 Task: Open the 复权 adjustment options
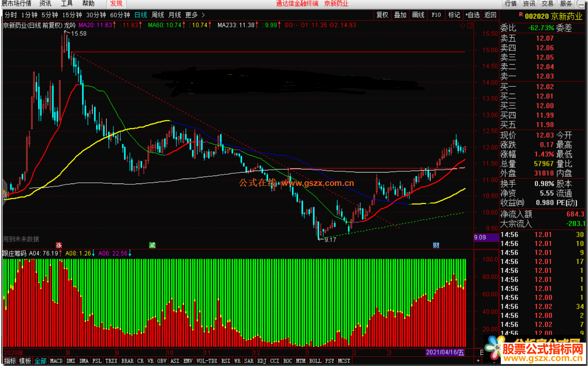point(382,15)
